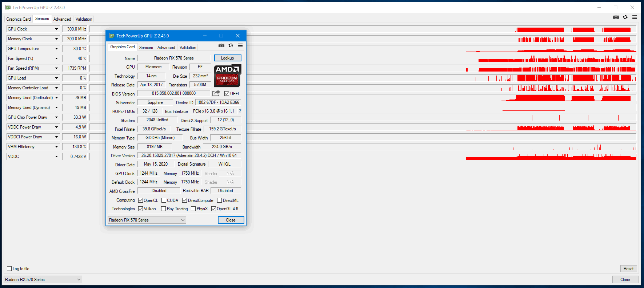Switch to Graphics Card tab in background window
Screen dimensions: 644x288
[x=19, y=19]
